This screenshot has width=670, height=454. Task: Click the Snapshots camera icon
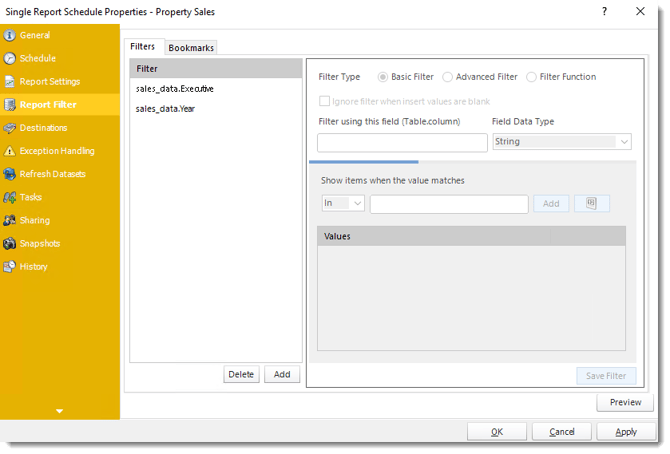tap(9, 243)
